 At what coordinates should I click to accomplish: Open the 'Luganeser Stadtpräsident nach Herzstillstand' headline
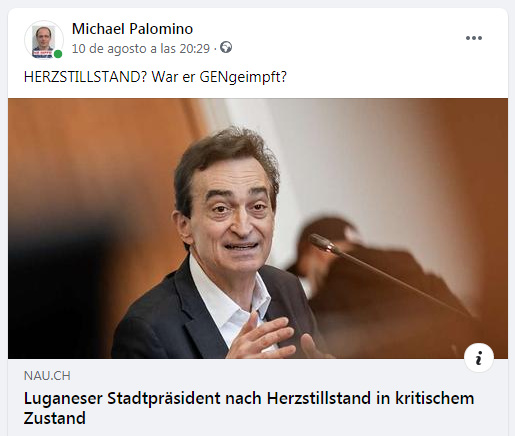point(249,408)
